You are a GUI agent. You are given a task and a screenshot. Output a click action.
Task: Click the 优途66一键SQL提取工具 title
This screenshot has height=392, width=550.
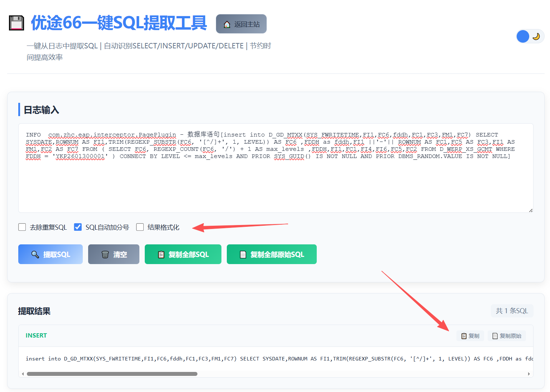click(119, 23)
